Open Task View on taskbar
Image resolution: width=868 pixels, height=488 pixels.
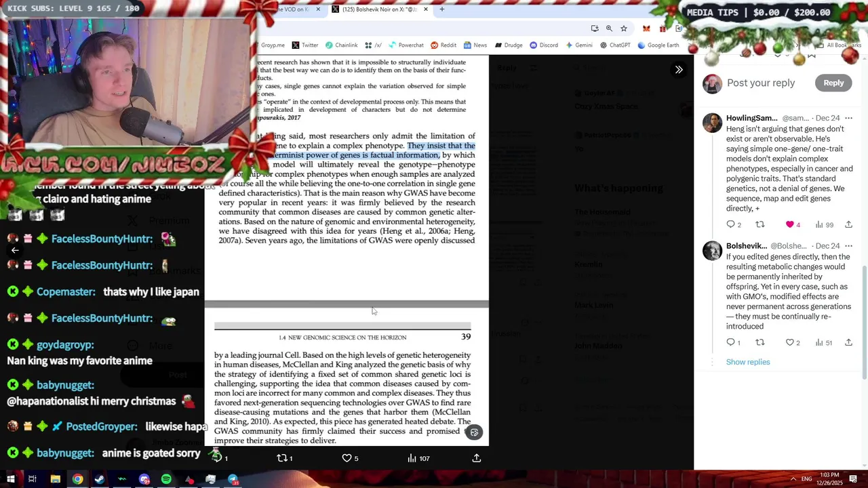(x=33, y=479)
